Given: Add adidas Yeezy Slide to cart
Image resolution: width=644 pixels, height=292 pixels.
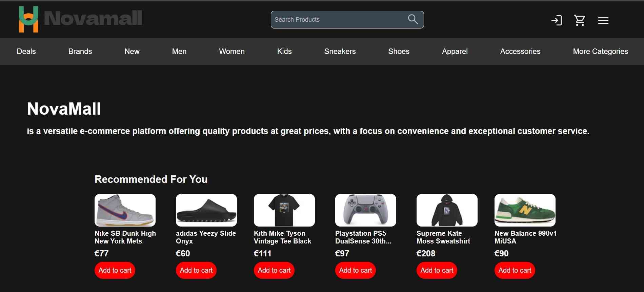Looking at the screenshot, I should tap(196, 270).
